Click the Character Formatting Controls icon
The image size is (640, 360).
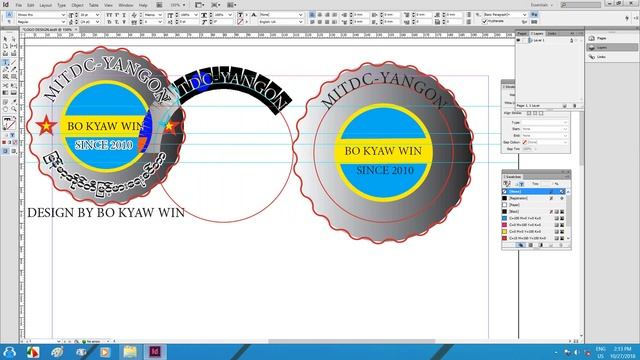tap(9, 15)
